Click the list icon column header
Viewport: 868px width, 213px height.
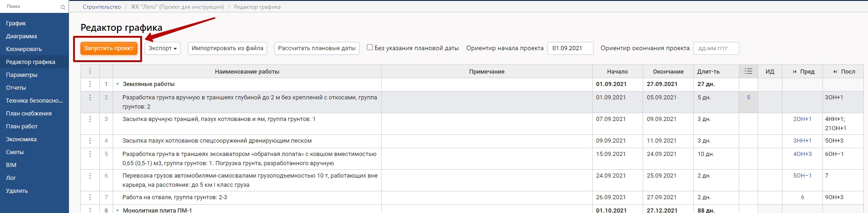pyautogui.click(x=748, y=71)
